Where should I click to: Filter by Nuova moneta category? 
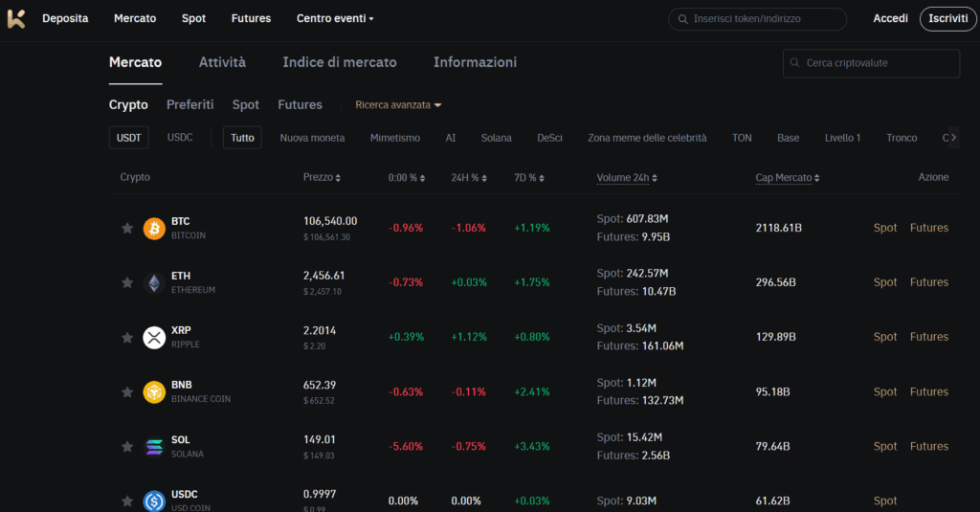pos(312,138)
